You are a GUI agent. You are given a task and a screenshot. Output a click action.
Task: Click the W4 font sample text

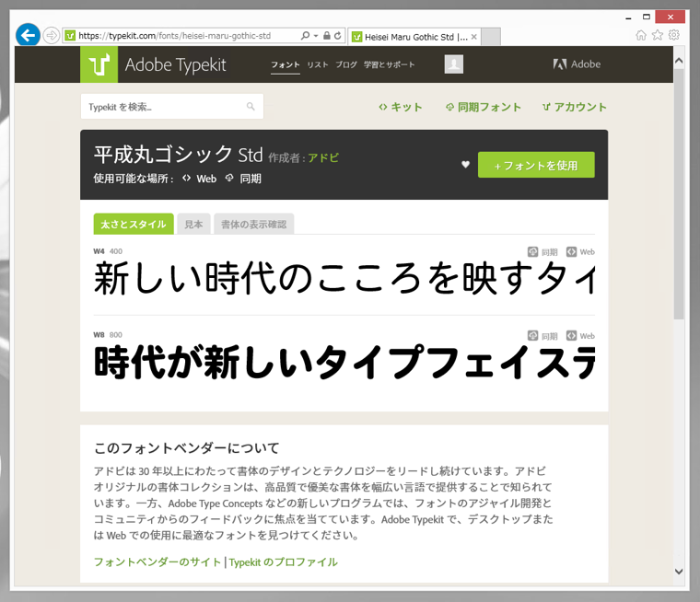click(344, 278)
